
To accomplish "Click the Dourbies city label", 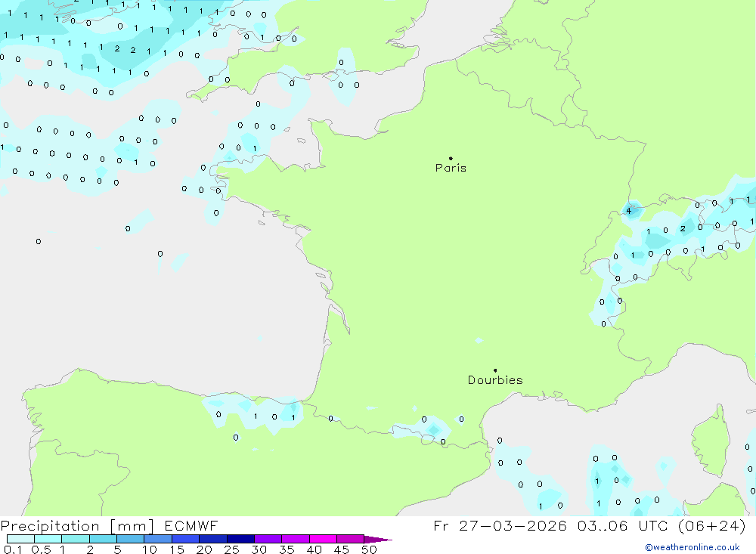I will [x=495, y=380].
